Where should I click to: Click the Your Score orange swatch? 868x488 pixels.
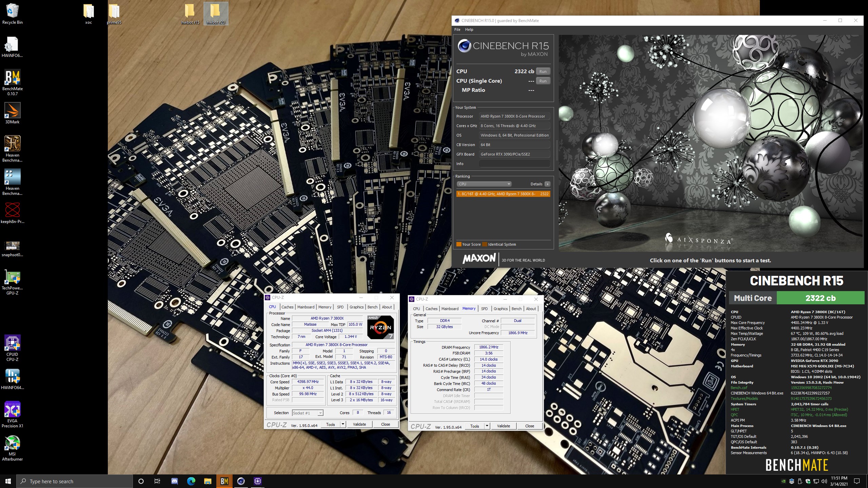[459, 244]
